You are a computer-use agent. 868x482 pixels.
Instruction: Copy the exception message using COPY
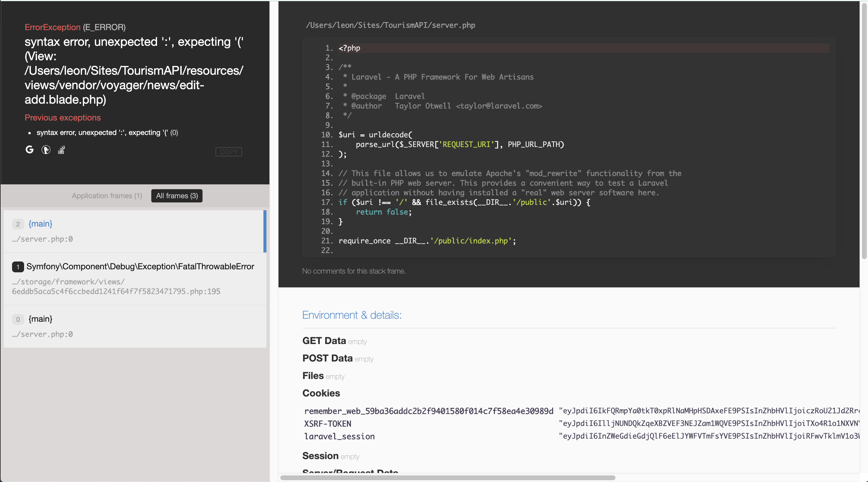pyautogui.click(x=228, y=152)
